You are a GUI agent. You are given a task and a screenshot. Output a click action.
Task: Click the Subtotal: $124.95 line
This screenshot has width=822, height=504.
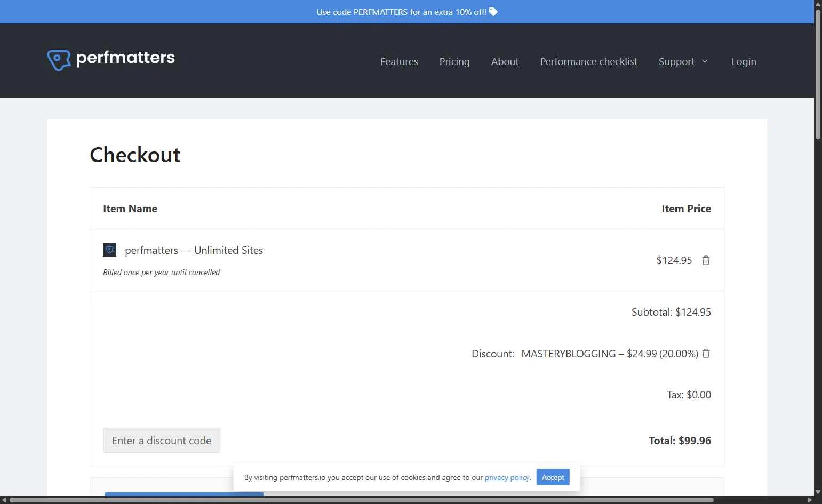click(671, 312)
